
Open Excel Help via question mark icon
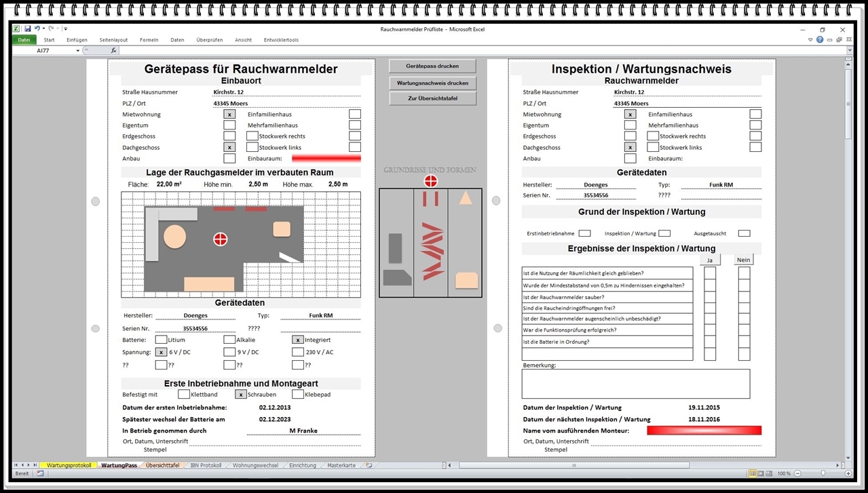(x=820, y=40)
